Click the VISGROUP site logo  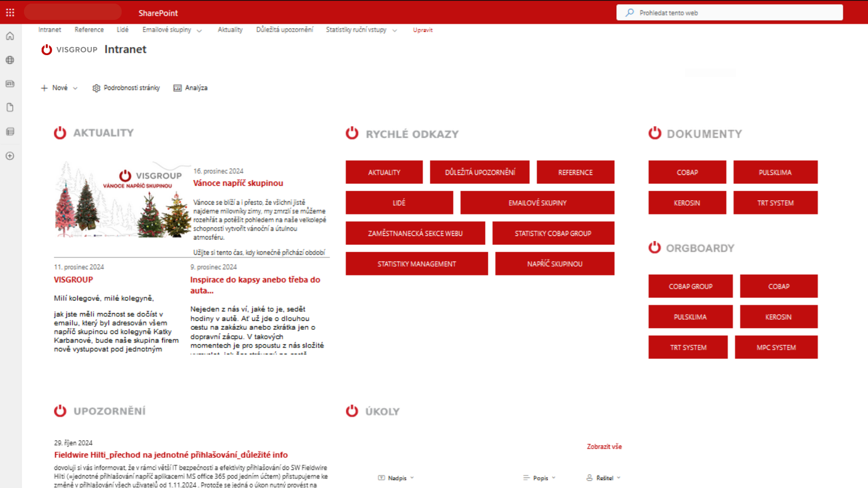click(69, 49)
